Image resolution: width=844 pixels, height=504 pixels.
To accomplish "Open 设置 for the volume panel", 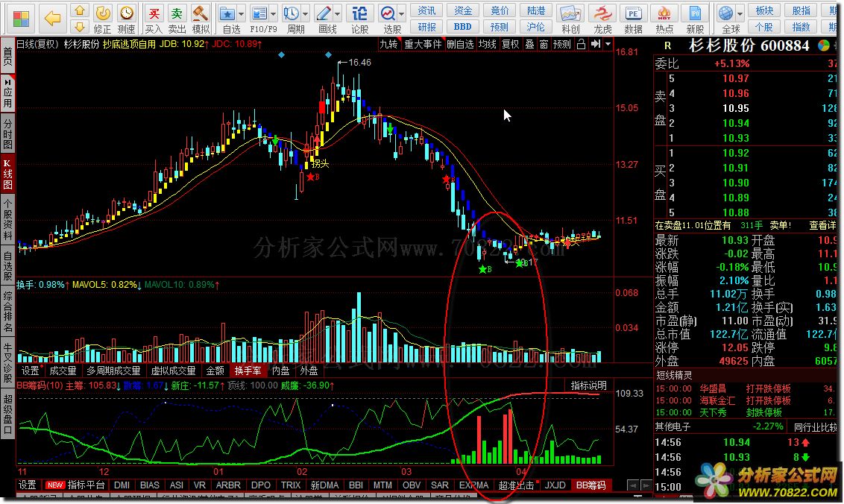I will (x=30, y=371).
